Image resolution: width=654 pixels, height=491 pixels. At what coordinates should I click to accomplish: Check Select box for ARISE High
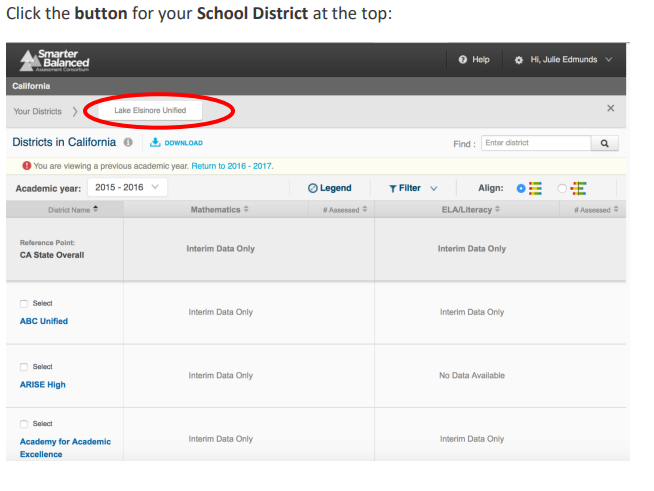24,367
